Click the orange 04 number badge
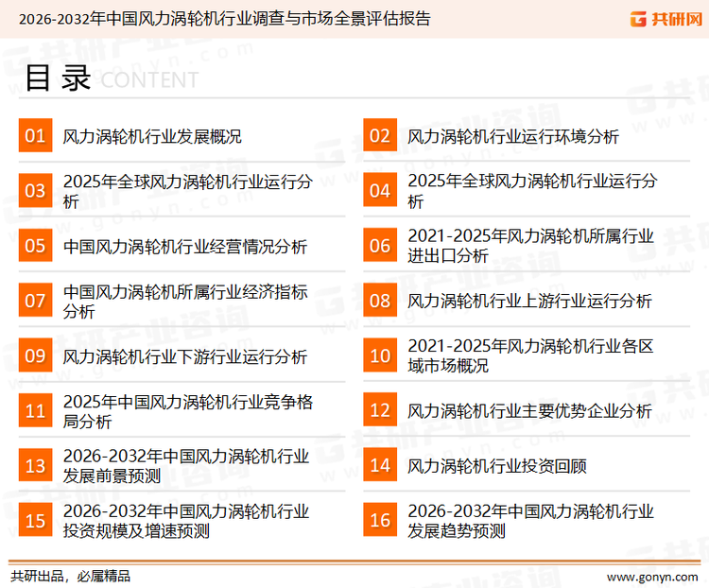The image size is (709, 588). tap(380, 191)
